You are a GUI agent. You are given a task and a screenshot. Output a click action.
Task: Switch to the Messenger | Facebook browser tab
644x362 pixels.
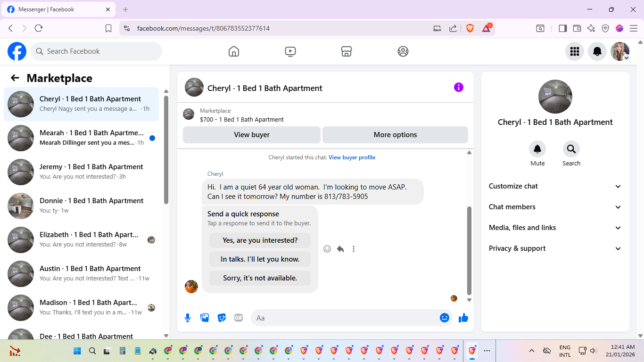pyautogui.click(x=59, y=9)
